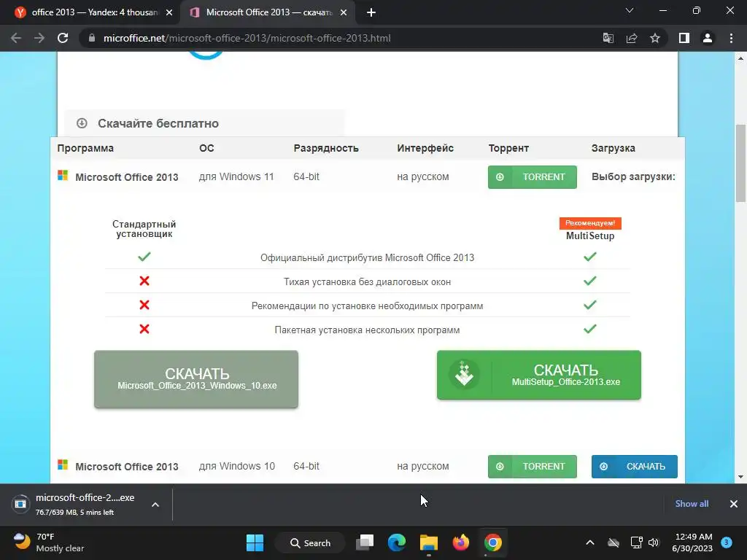The height and width of the screenshot is (560, 747).
Task: Select the Microsoft Office 2013 download tab
Action: point(267,12)
